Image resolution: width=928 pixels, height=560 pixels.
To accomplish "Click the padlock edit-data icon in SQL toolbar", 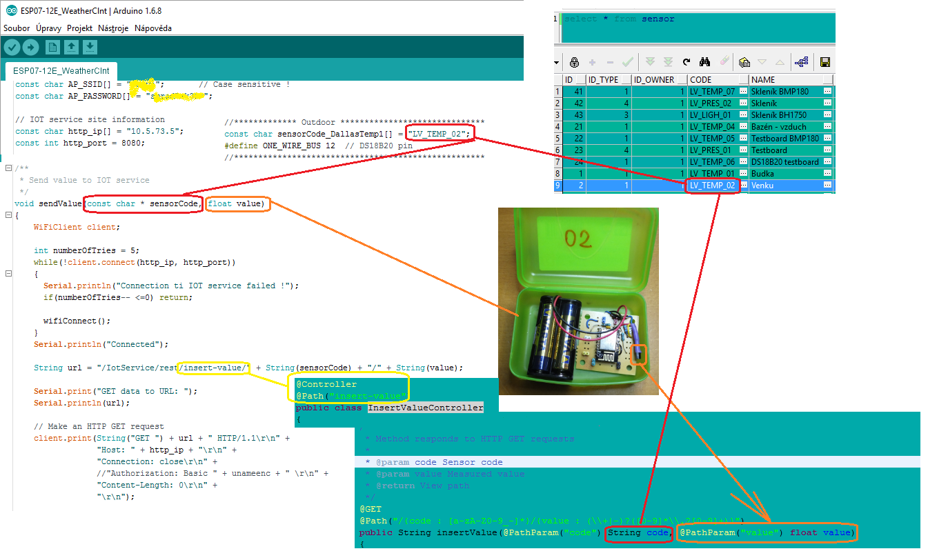I will (574, 62).
